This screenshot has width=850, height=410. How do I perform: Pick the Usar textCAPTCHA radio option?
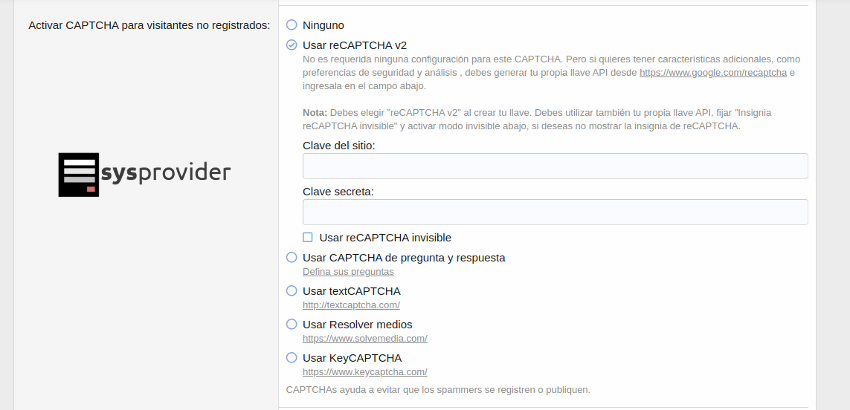(291, 291)
